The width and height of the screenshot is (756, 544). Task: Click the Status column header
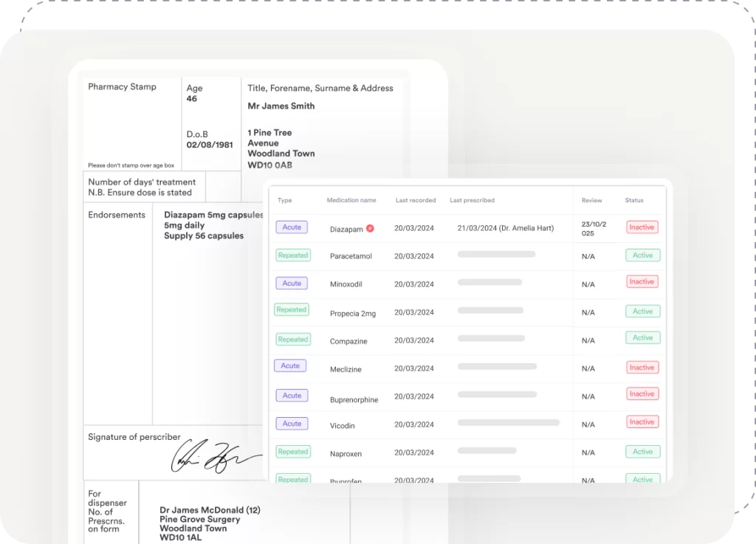point(634,200)
